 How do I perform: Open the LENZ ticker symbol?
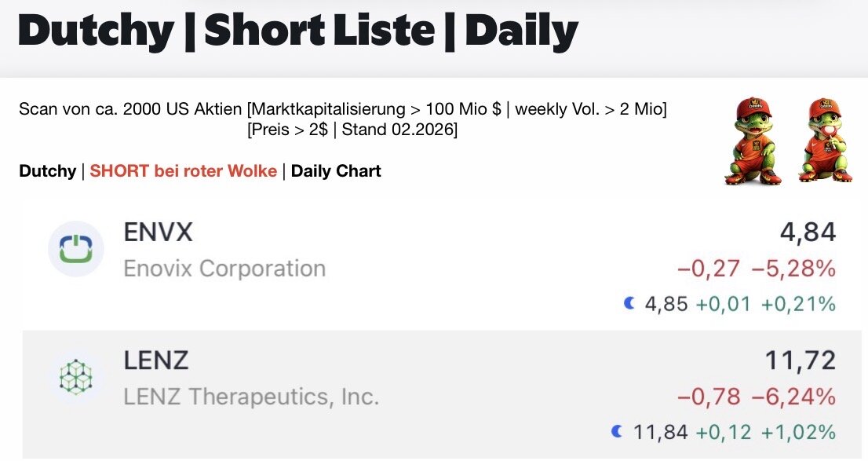(156, 361)
